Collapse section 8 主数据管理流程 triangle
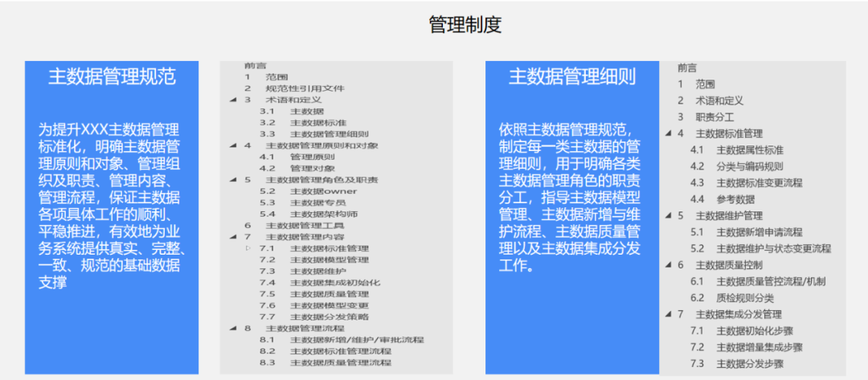 233,328
